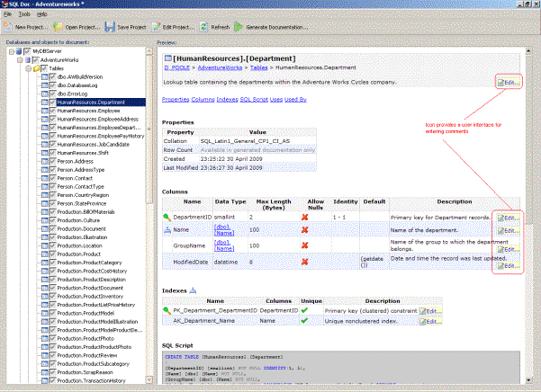This screenshot has width=541, height=392.
Task: Click the Refresh toolbar icon
Action: [203, 28]
